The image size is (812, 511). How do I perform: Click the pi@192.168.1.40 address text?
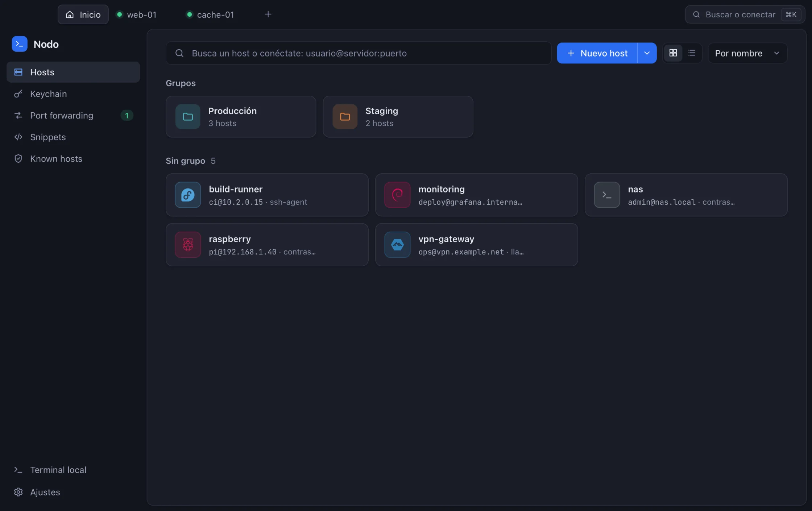click(243, 252)
